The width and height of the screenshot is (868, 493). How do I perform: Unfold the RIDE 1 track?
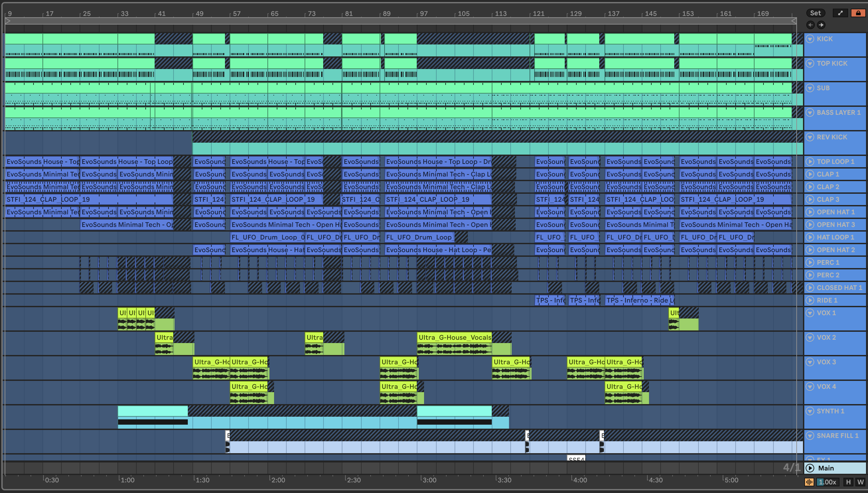tap(810, 300)
